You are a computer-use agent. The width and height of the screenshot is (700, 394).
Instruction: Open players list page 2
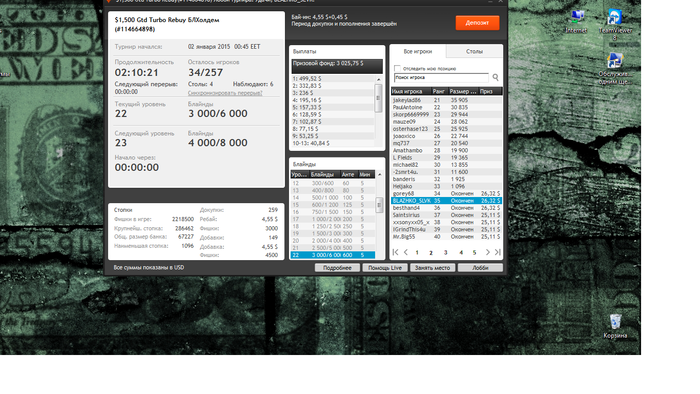(431, 253)
